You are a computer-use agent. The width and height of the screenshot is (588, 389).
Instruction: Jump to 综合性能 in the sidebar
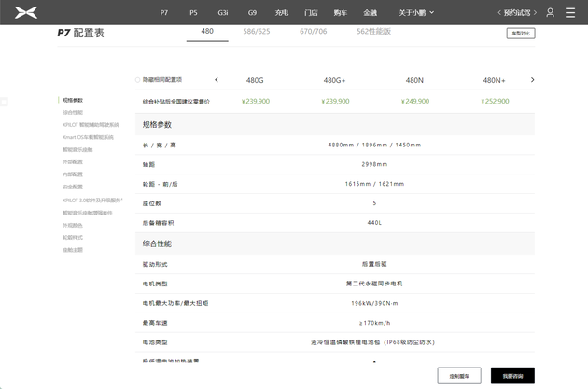point(73,112)
